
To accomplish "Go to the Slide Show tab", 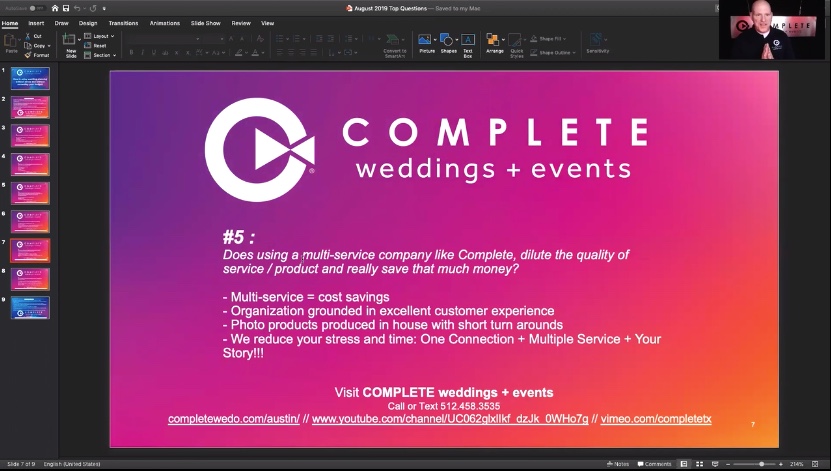I will pos(205,23).
